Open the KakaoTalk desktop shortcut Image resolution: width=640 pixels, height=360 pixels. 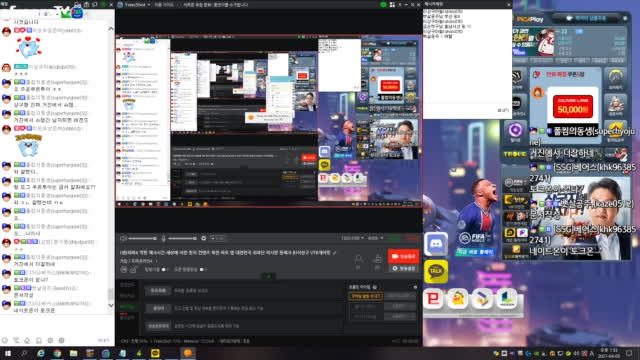pyautogui.click(x=436, y=271)
